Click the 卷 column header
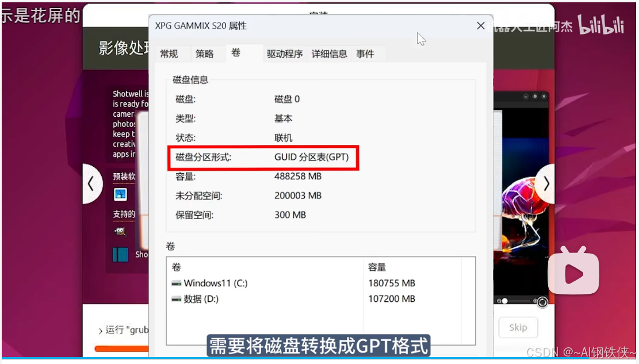 pos(265,267)
